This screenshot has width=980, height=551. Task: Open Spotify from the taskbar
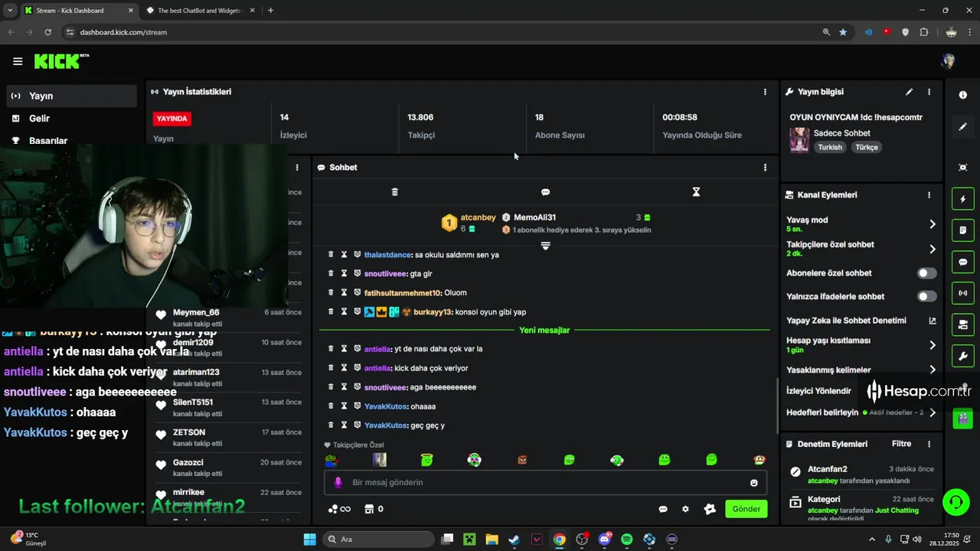627,540
